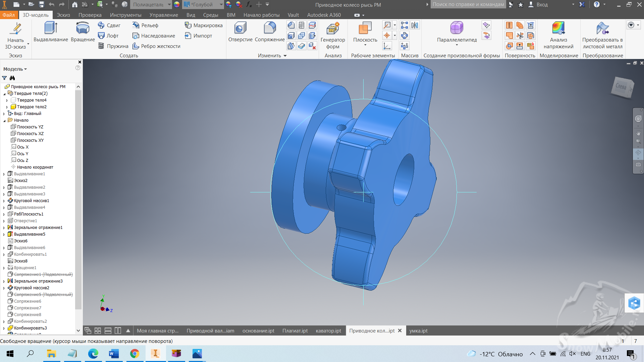Choose the Лофт tool
Viewport: 644px width, 362px height.
coord(108,36)
